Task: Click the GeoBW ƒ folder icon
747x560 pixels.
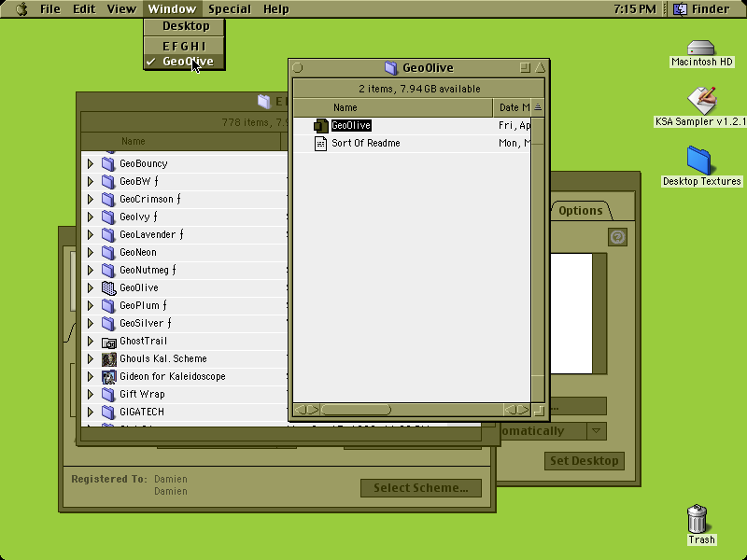Action: pos(108,181)
